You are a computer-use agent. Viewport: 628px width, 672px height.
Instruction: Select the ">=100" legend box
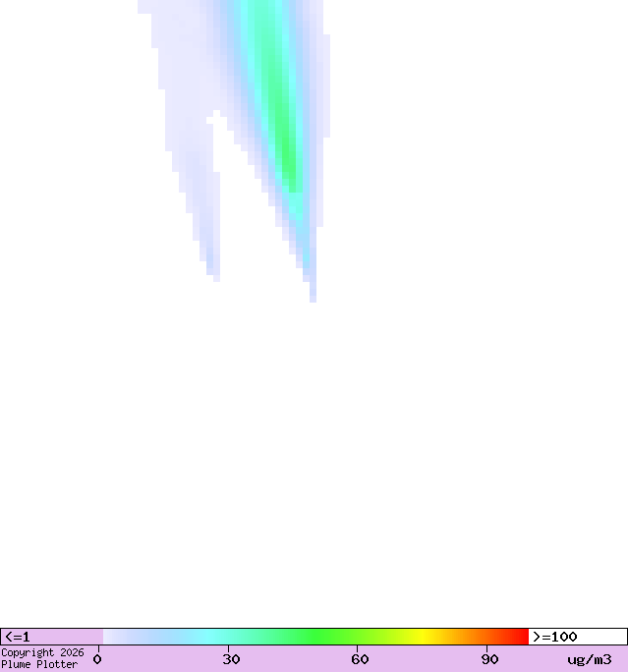click(x=577, y=637)
